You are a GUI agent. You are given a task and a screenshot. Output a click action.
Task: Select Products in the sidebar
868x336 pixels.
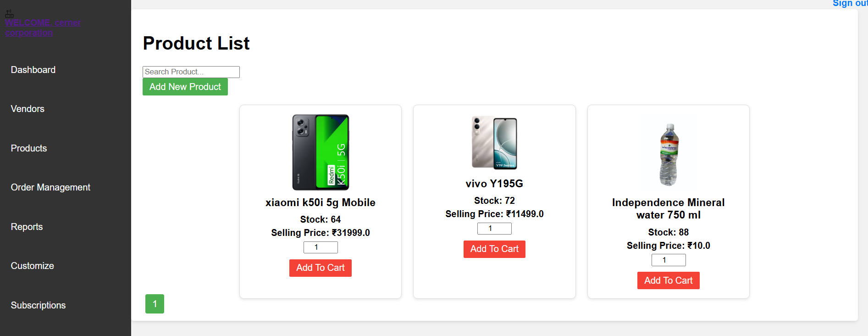28,148
